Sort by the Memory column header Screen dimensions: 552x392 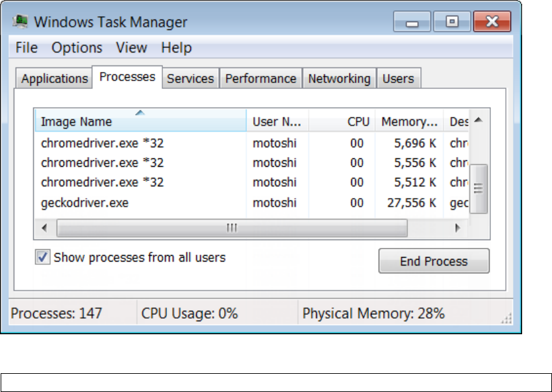click(x=409, y=121)
